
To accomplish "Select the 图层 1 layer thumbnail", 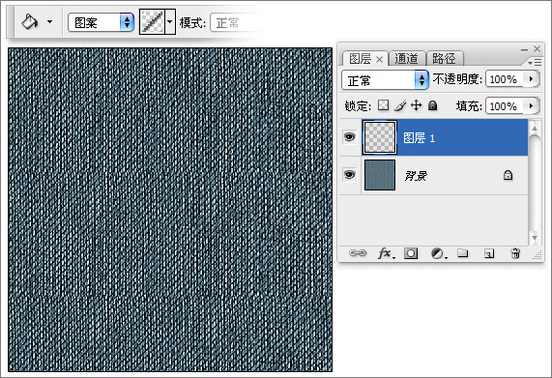I will [x=380, y=137].
